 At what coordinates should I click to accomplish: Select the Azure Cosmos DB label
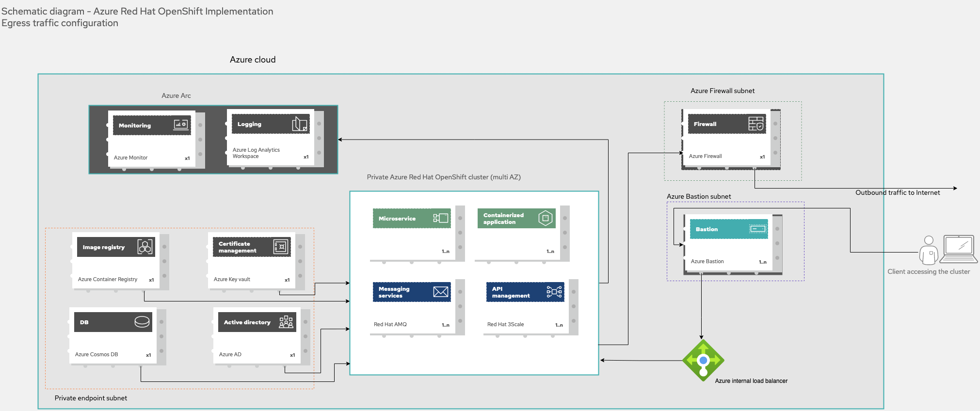pos(96,354)
